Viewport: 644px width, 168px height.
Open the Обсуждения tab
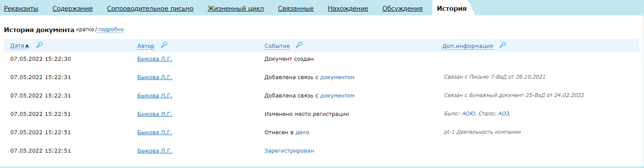tap(402, 9)
